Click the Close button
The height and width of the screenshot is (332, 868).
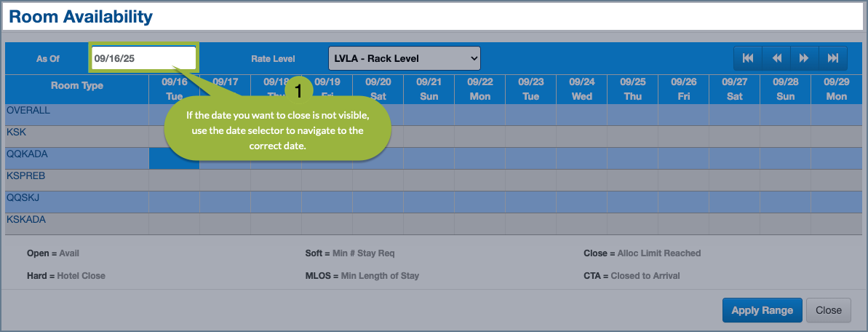828,310
